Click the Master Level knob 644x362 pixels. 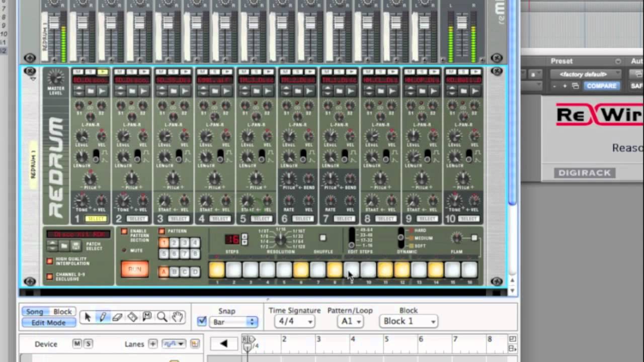coord(56,78)
